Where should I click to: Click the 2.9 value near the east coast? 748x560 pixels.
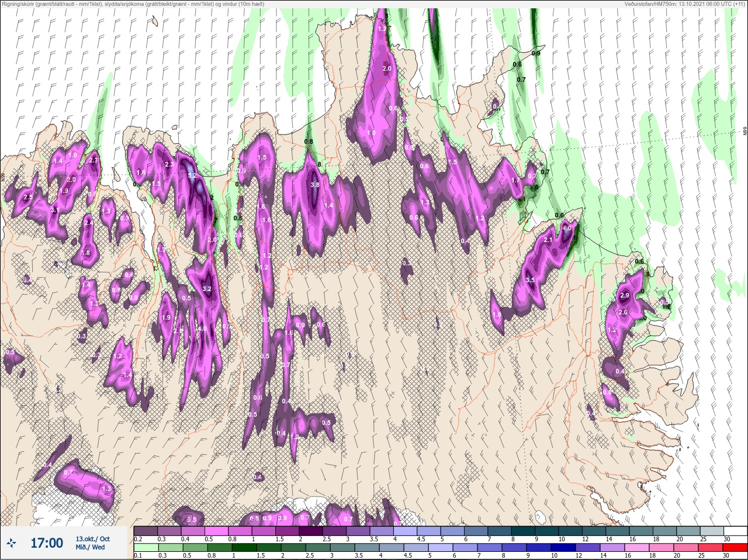624,296
